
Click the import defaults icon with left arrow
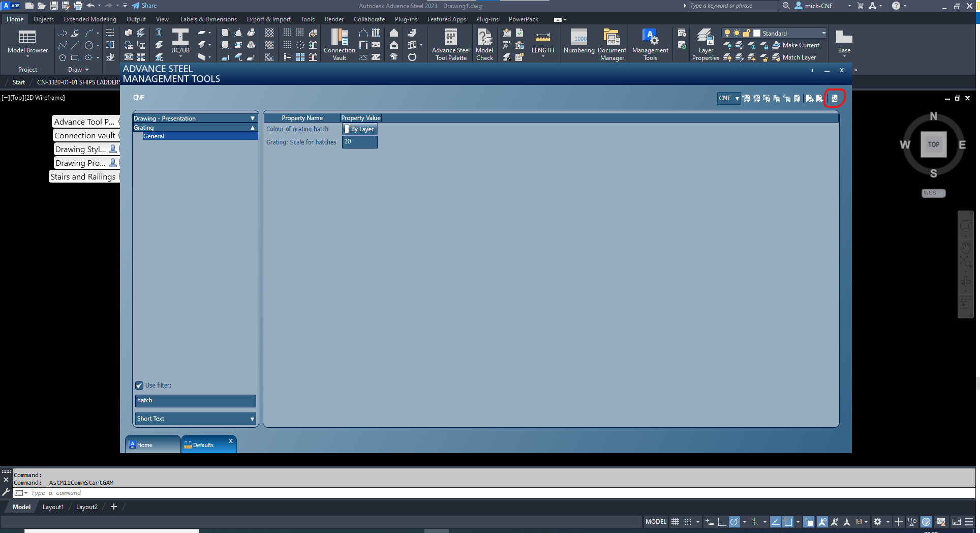[819, 98]
